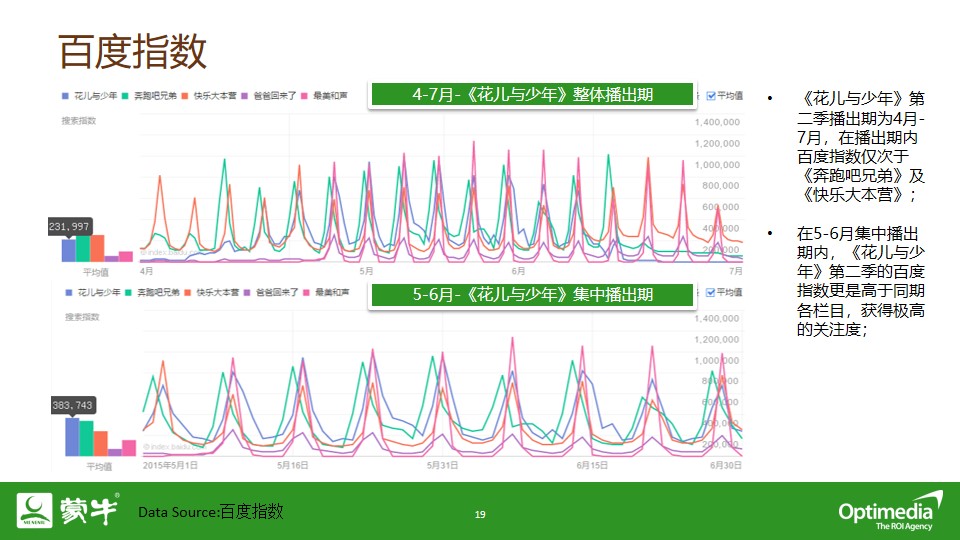Click the Optimedia logo in footer
960x540 pixels.
coord(891,511)
